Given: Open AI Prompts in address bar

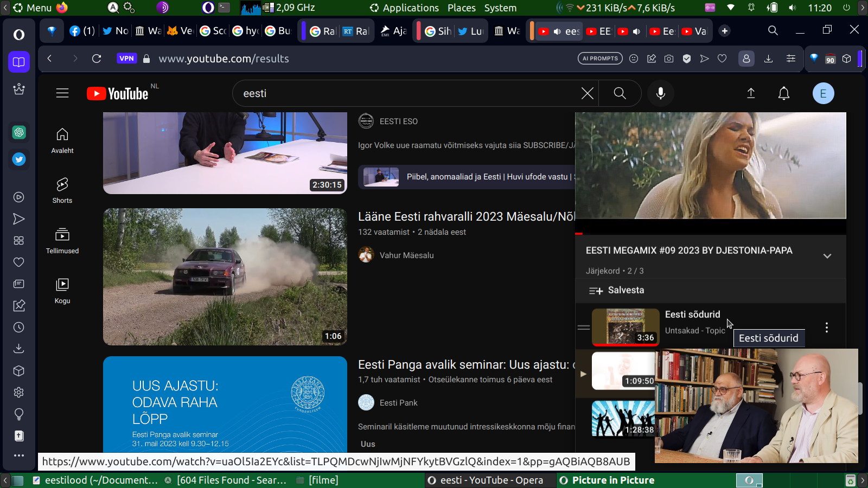Looking at the screenshot, I should coord(600,59).
